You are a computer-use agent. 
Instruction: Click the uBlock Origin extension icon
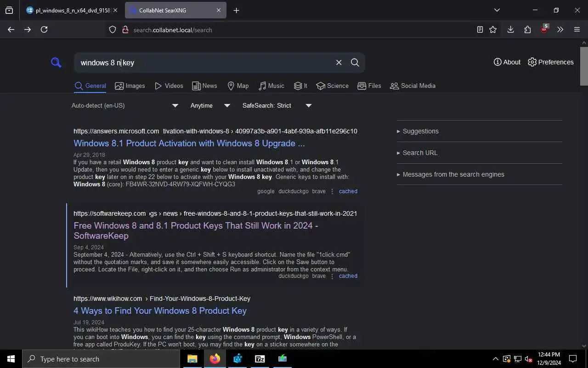click(544, 29)
